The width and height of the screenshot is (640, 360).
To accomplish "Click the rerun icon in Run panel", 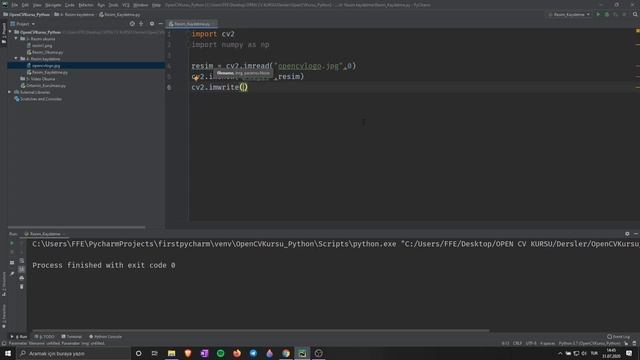I will (12, 244).
